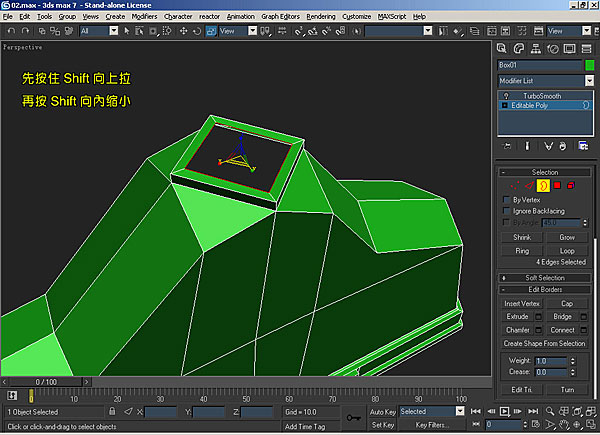
Task: Click the Box01 object name field
Action: (x=540, y=65)
